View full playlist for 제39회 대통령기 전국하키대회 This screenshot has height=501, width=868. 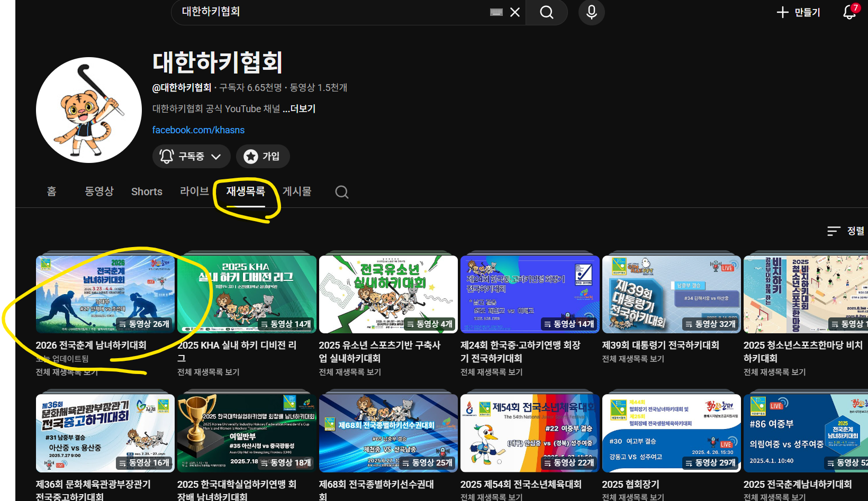pyautogui.click(x=633, y=359)
